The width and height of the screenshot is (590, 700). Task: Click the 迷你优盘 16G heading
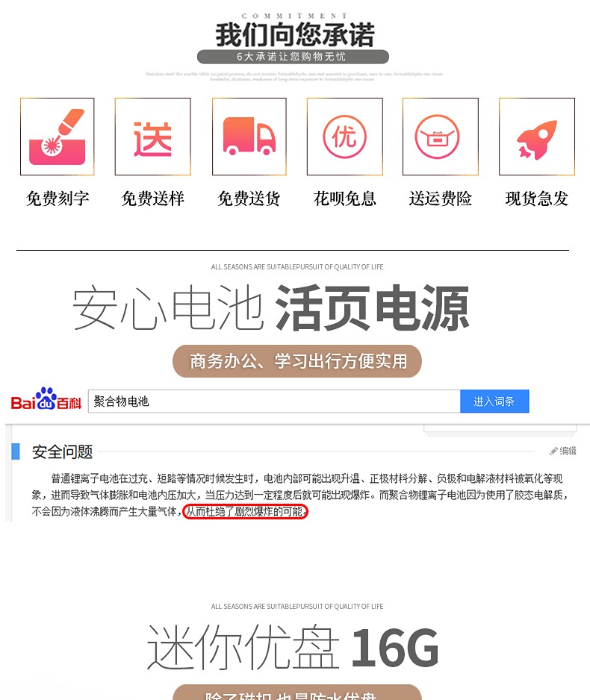[293, 646]
